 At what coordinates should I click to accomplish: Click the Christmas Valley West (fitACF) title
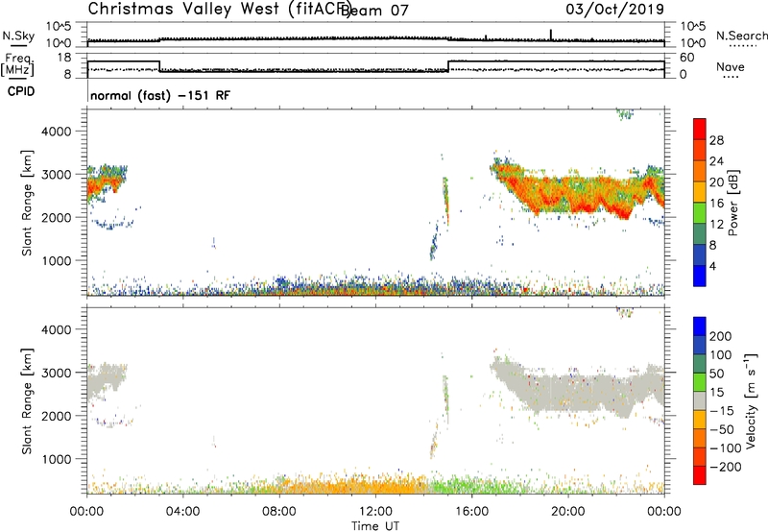[x=219, y=10]
